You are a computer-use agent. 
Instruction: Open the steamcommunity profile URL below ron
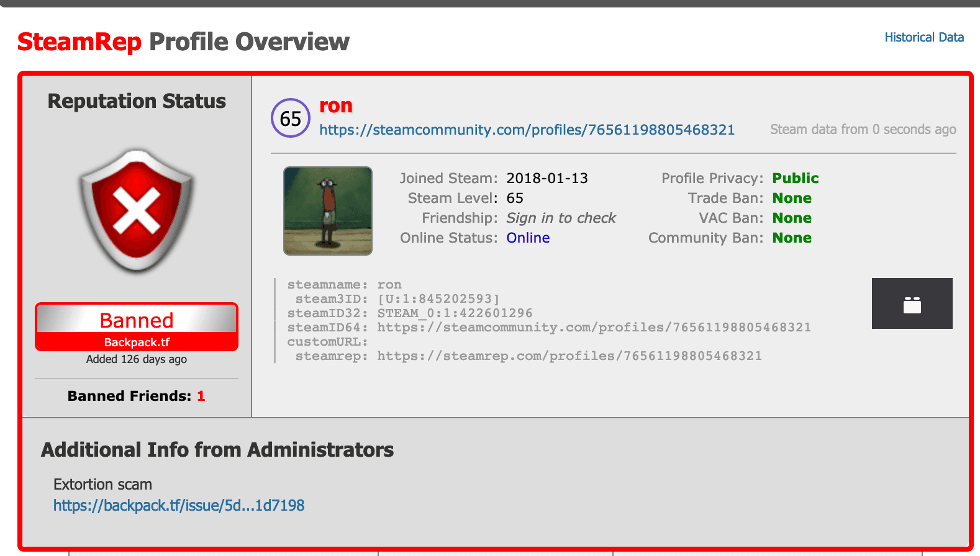(x=527, y=130)
